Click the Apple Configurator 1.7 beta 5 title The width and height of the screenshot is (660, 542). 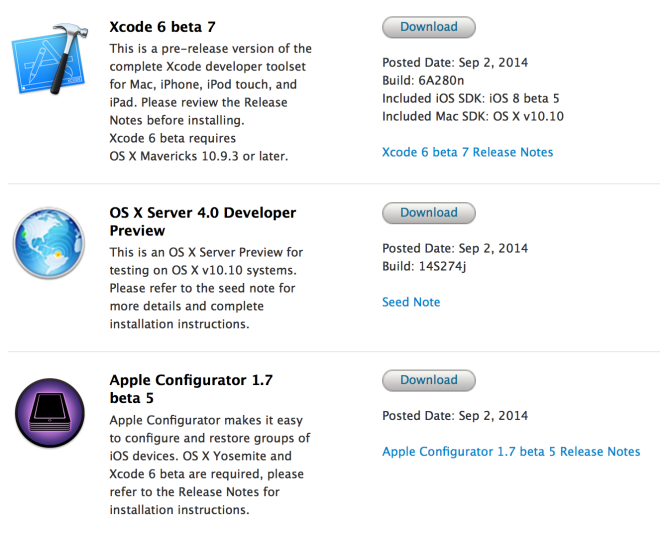pyautogui.click(x=190, y=389)
